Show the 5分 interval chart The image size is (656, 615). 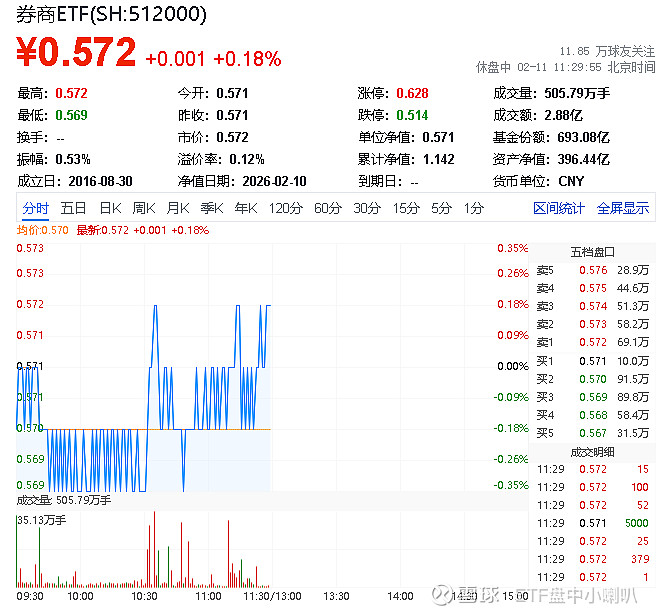(x=441, y=208)
